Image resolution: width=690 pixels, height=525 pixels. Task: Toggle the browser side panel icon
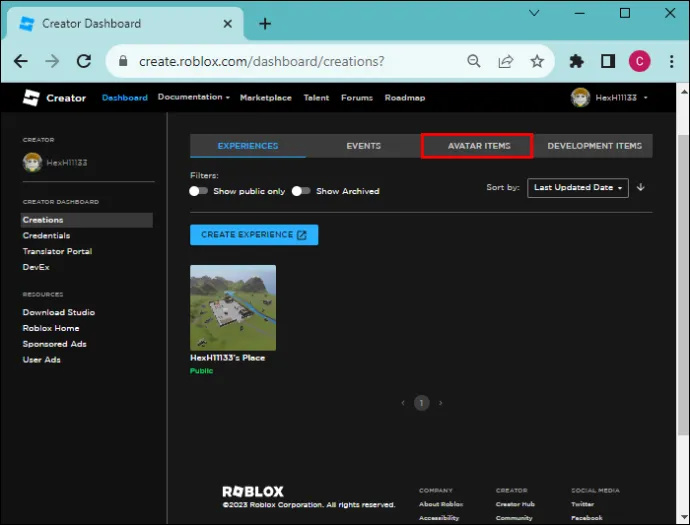click(x=608, y=61)
